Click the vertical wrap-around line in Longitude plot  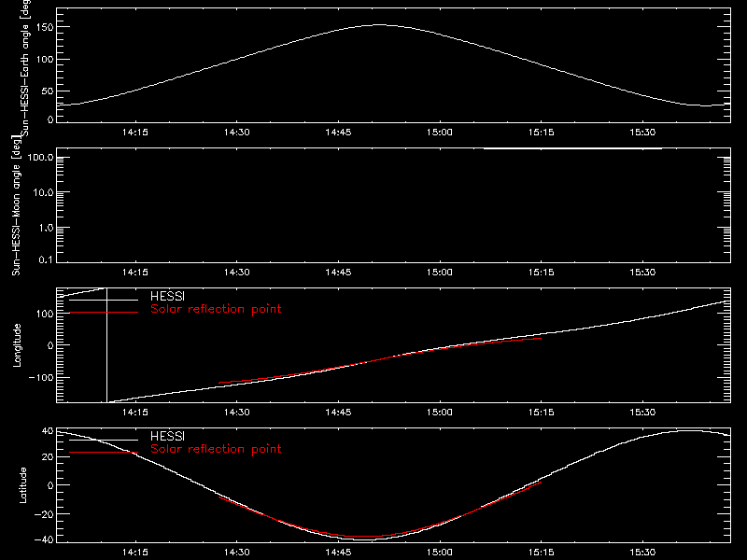[106, 345]
